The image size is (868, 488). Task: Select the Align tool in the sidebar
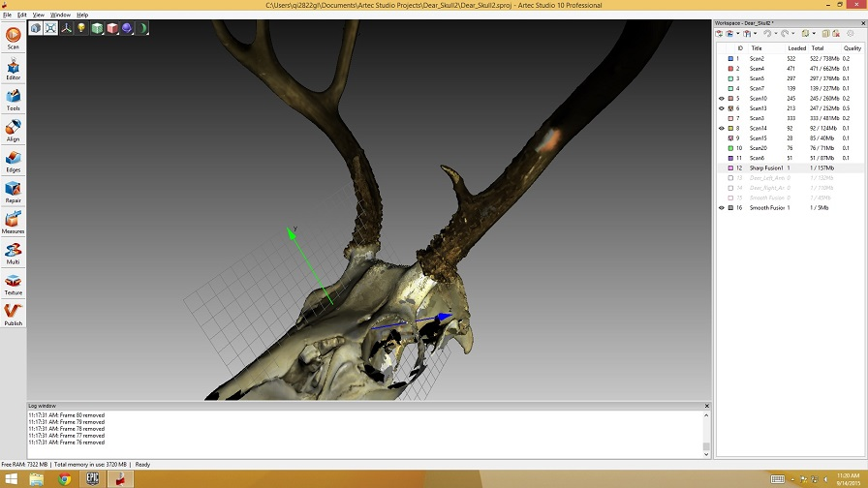tap(14, 129)
